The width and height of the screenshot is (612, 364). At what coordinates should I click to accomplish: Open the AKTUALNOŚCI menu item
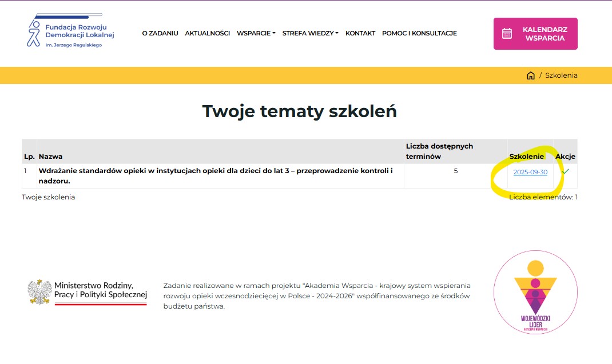click(x=207, y=33)
